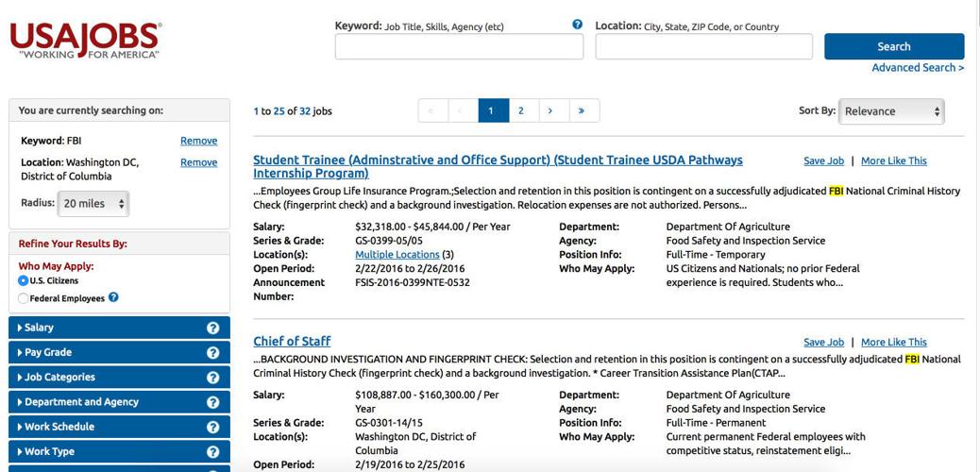The height and width of the screenshot is (472, 980).
Task: Open the Multiple Locations link
Action: [397, 255]
